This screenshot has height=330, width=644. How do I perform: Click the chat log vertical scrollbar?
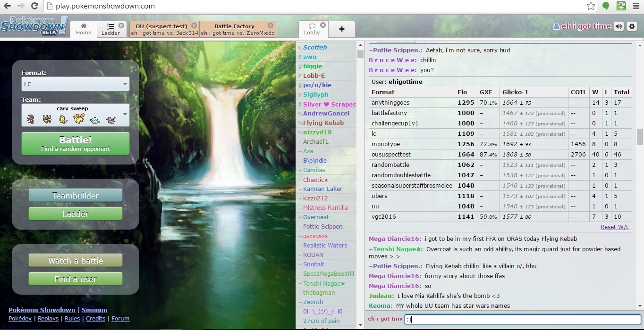pos(640,137)
